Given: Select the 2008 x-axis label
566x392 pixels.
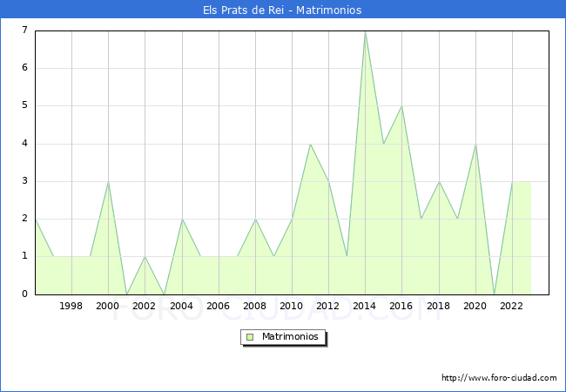Looking at the screenshot, I should coord(255,306).
